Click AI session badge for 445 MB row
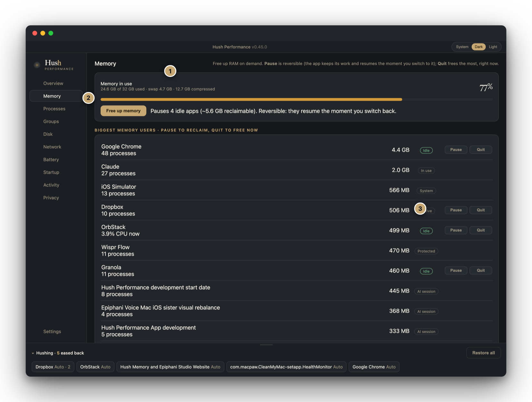Image resolution: width=532 pixels, height=402 pixels. click(x=426, y=291)
